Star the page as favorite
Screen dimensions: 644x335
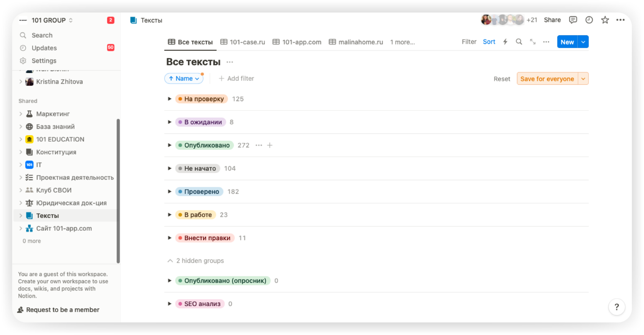605,20
